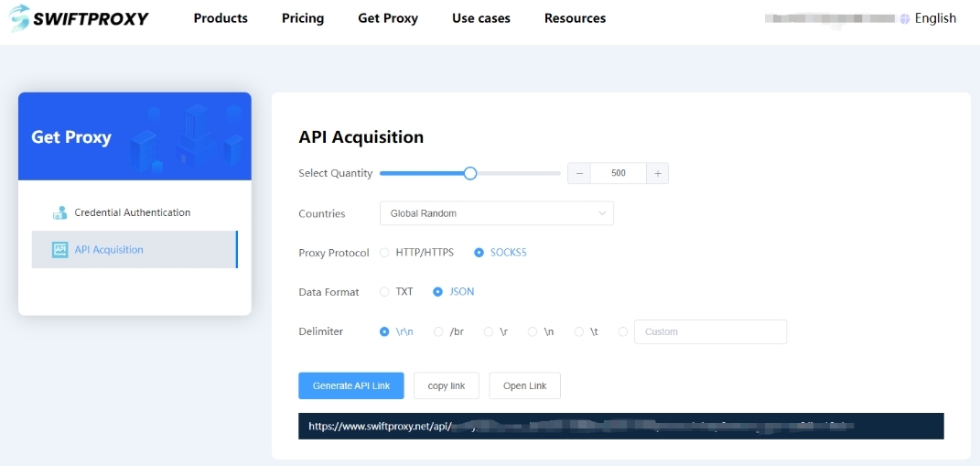The height and width of the screenshot is (466, 980).
Task: Select the \t delimiter option
Action: (x=578, y=331)
